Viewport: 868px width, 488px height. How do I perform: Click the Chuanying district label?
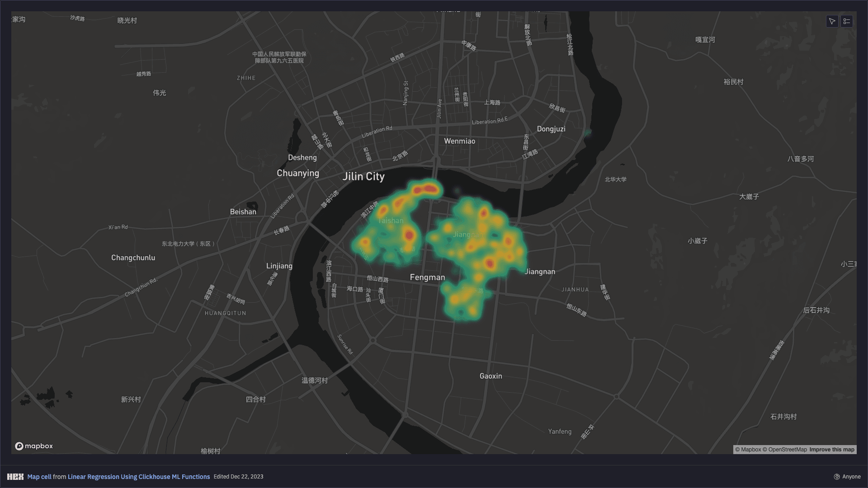pyautogui.click(x=298, y=174)
